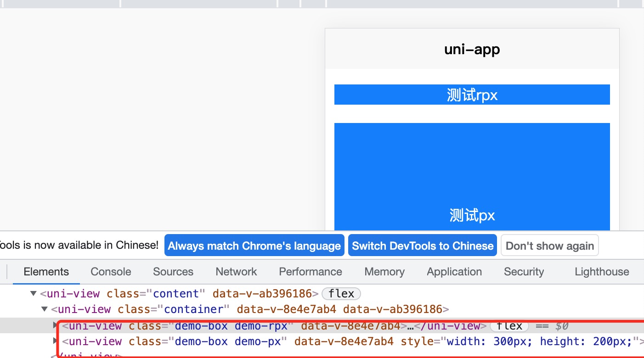Open the Performance tab
The image size is (644, 358).
[311, 272]
